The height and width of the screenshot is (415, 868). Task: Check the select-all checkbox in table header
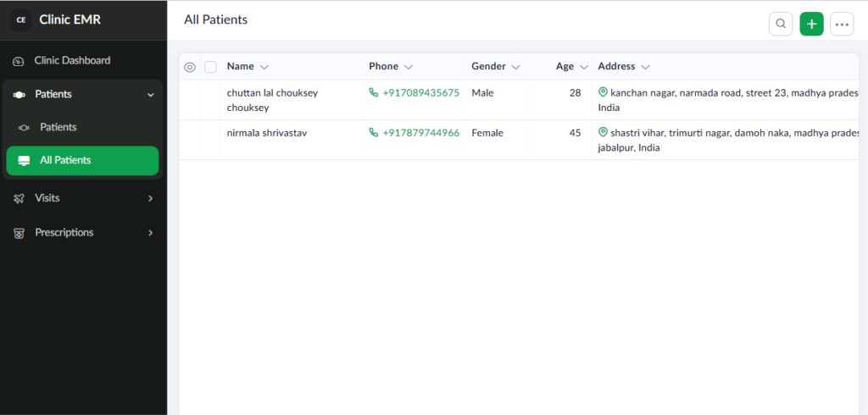pyautogui.click(x=210, y=67)
